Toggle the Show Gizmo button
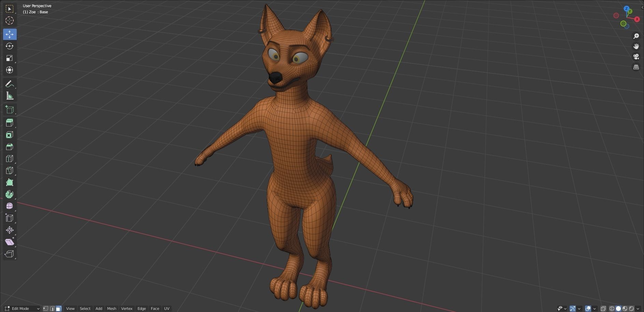The image size is (644, 312). tap(573, 309)
